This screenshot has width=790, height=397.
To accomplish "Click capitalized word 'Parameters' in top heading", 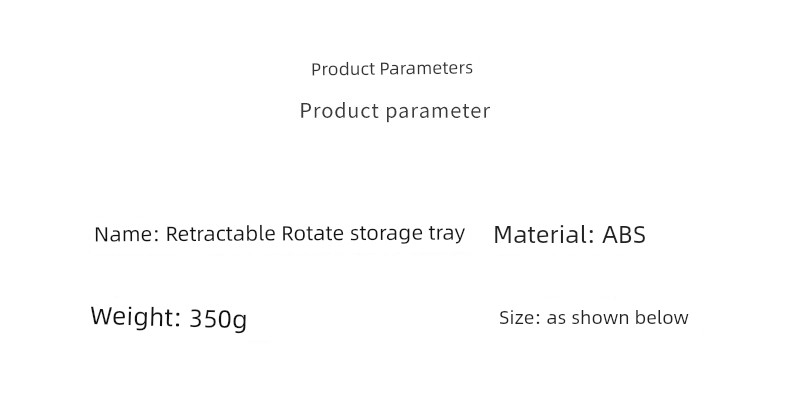I will (x=426, y=68).
